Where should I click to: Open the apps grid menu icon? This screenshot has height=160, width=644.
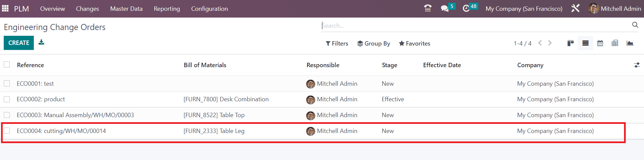pyautogui.click(x=5, y=8)
